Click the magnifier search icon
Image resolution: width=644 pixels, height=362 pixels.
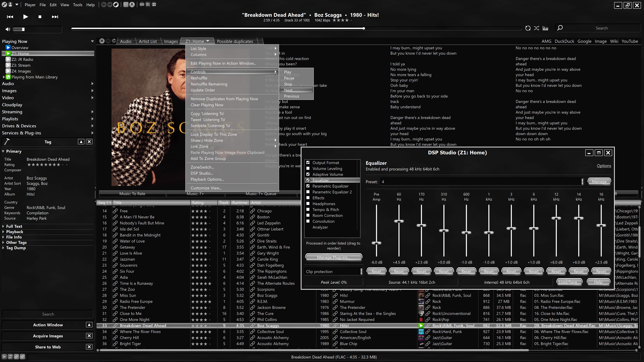[560, 28]
